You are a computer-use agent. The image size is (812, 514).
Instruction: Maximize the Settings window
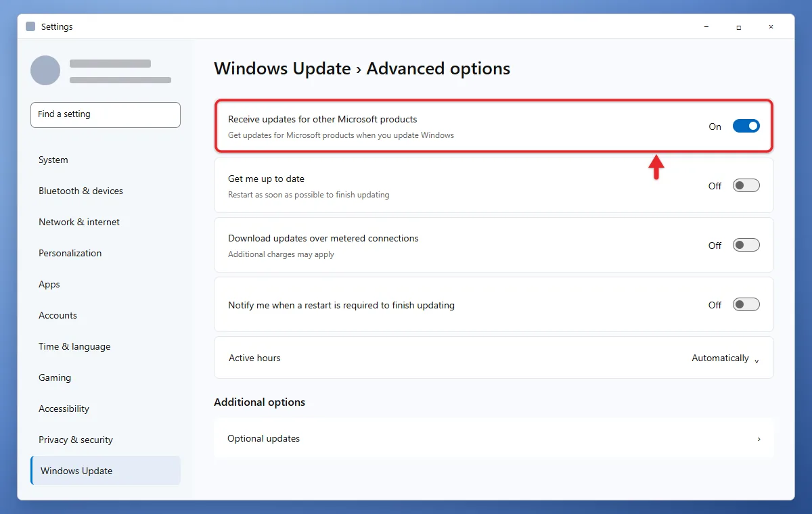click(x=739, y=27)
